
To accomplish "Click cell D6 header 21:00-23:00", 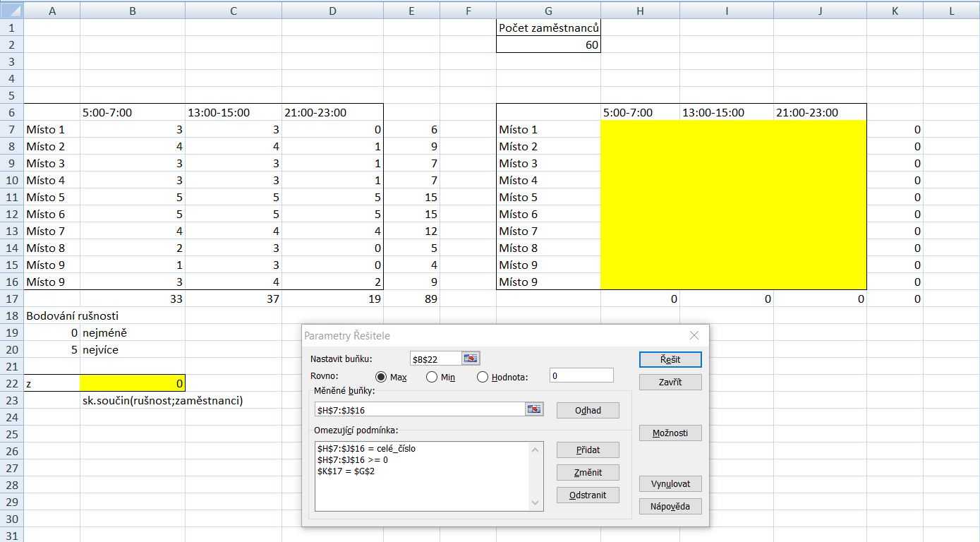I will click(332, 112).
